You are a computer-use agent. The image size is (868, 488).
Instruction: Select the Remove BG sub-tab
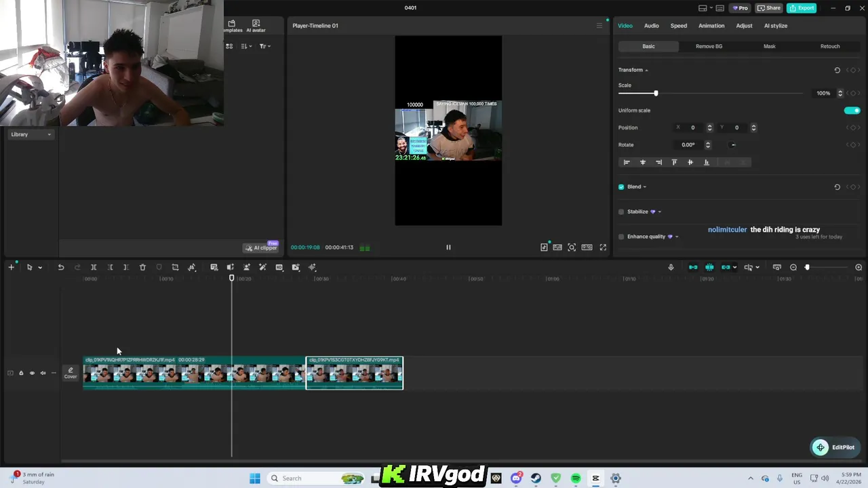click(709, 47)
